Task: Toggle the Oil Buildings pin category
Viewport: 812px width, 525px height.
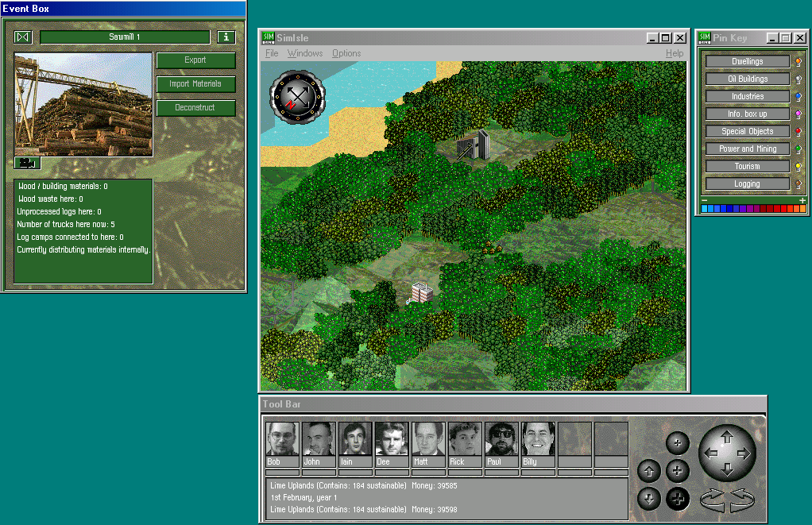Action: click(748, 79)
